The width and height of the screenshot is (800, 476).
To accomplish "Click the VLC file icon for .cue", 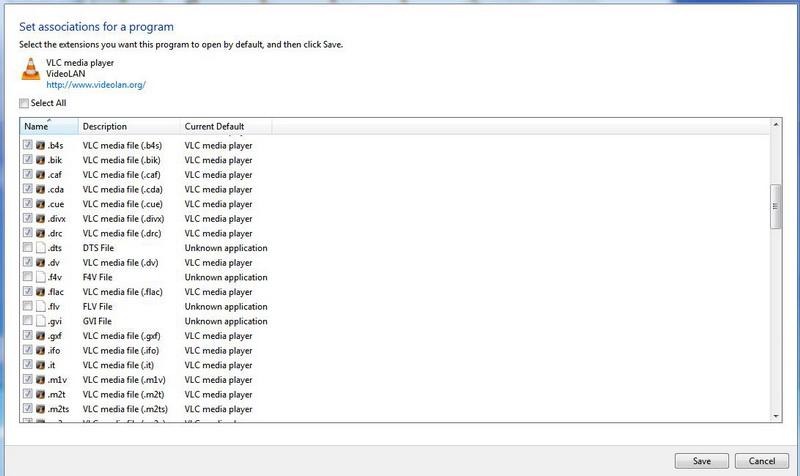I will click(40, 204).
